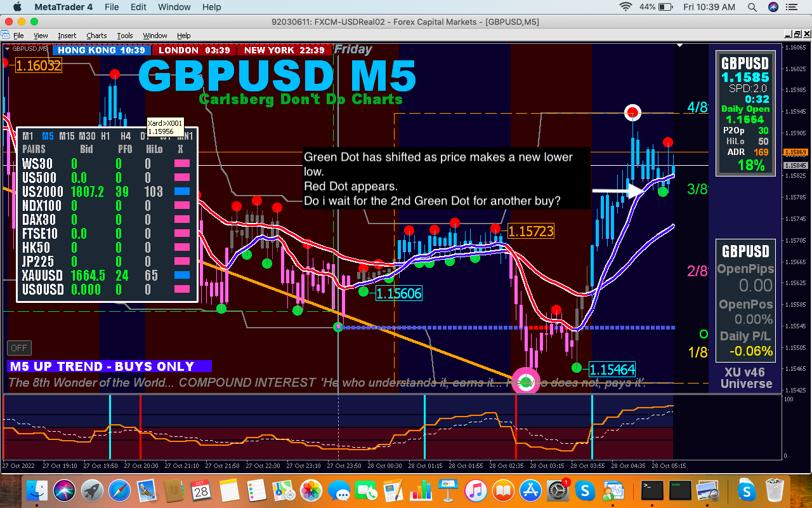Switch dashboard to H1 timeframe
Image resolution: width=812 pixels, height=508 pixels.
(105, 136)
